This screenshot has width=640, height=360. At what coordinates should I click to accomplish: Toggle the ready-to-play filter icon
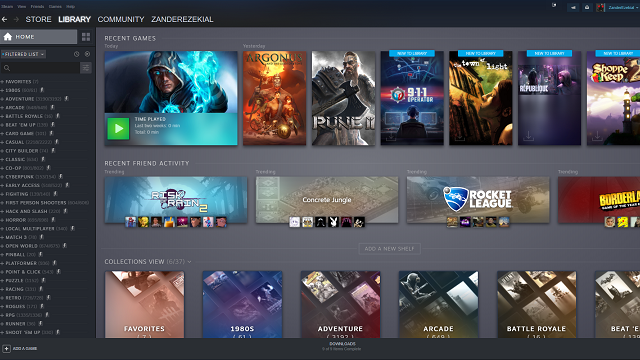point(87,54)
